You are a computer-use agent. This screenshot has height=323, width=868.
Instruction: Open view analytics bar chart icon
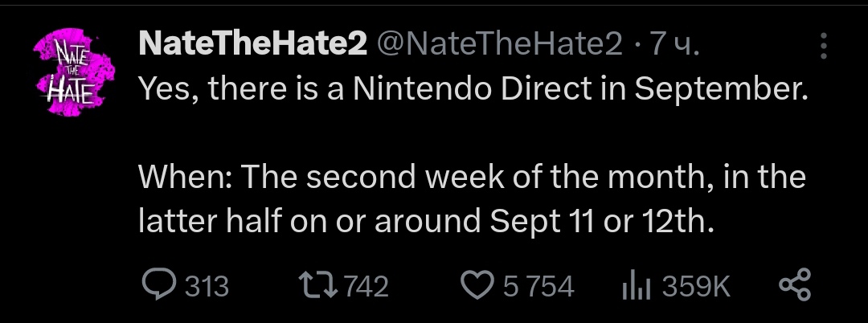click(x=636, y=286)
